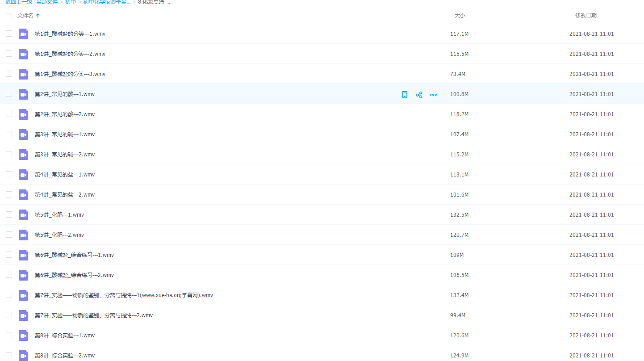Screen dimensions: 644x361
Task: Toggle the select-all checkbox beside 文件名
Action: (x=9, y=16)
